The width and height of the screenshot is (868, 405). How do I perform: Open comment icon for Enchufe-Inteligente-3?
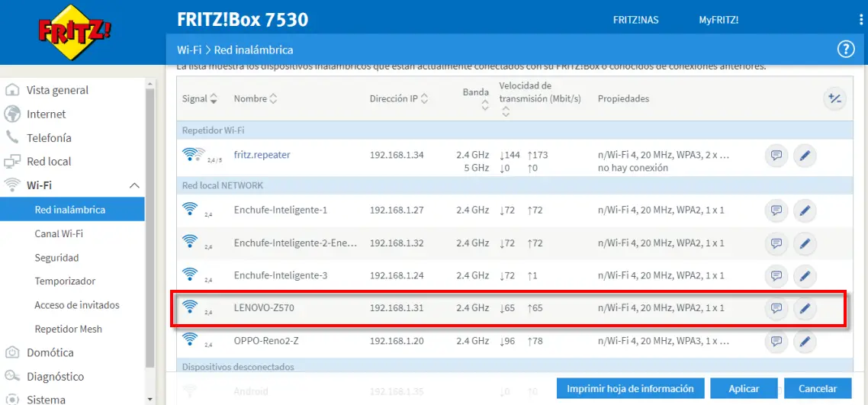click(x=776, y=275)
